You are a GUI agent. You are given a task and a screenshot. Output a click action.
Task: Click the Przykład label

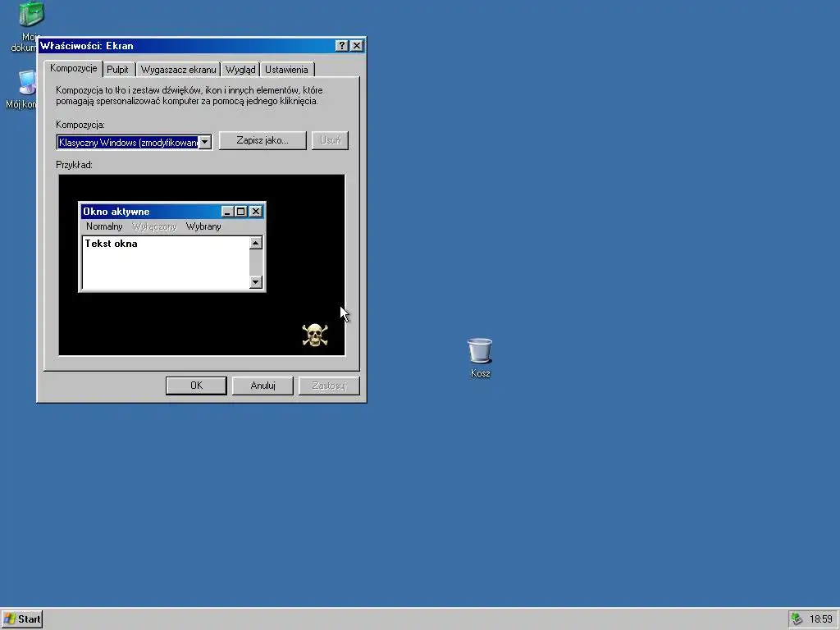click(x=74, y=165)
